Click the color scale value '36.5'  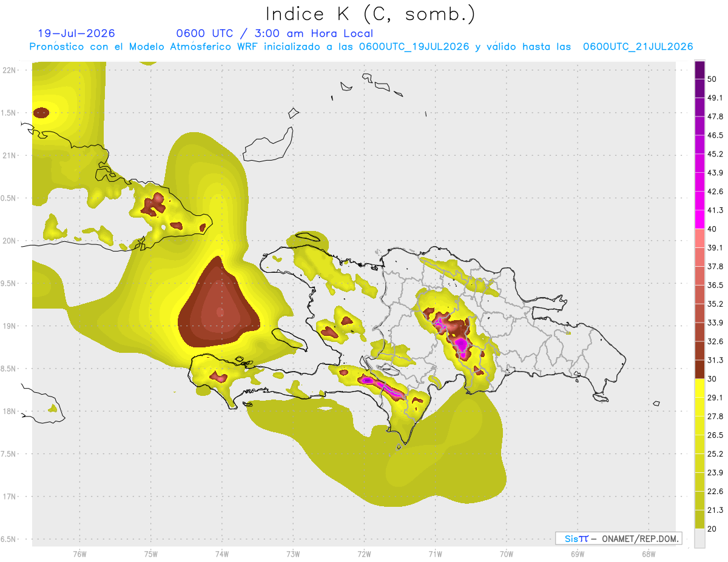pos(715,286)
